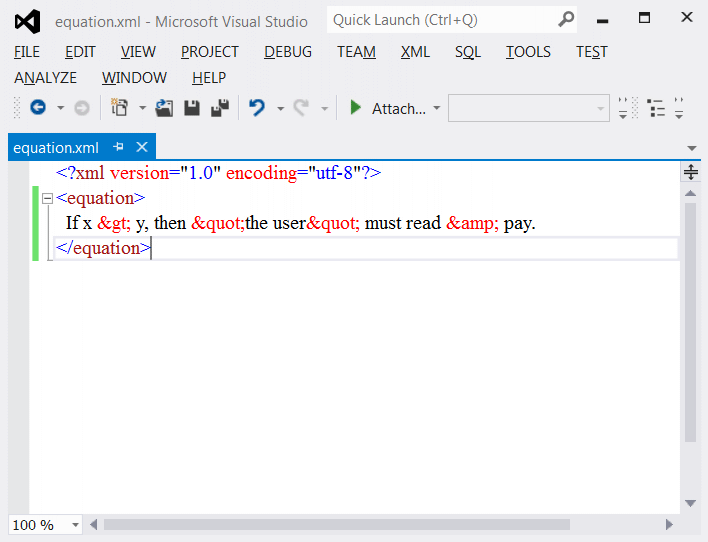
Task: Pin the equation.xml tab
Action: point(118,147)
